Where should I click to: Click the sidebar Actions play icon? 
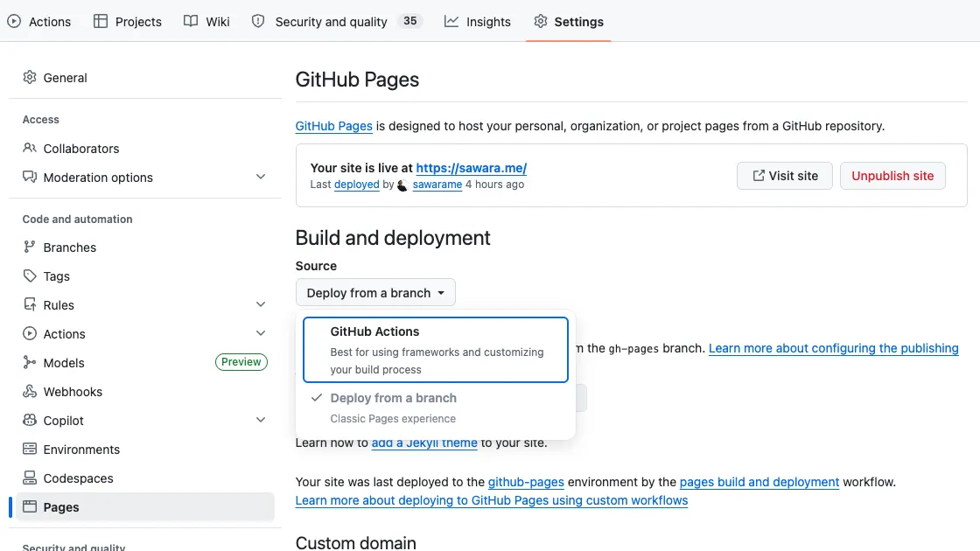click(30, 333)
